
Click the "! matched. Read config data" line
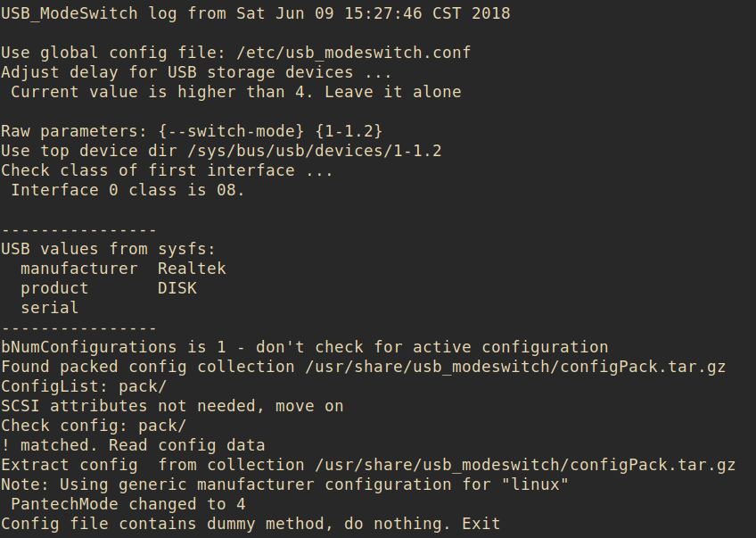pyautogui.click(x=133, y=445)
